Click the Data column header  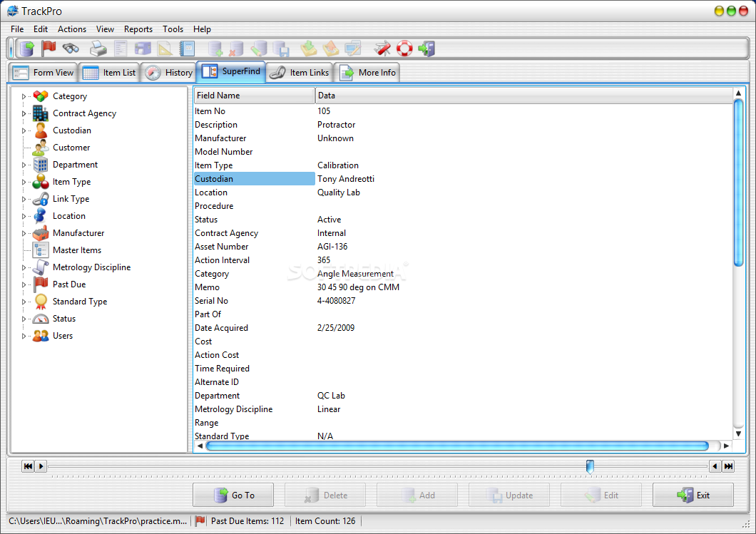click(x=524, y=96)
